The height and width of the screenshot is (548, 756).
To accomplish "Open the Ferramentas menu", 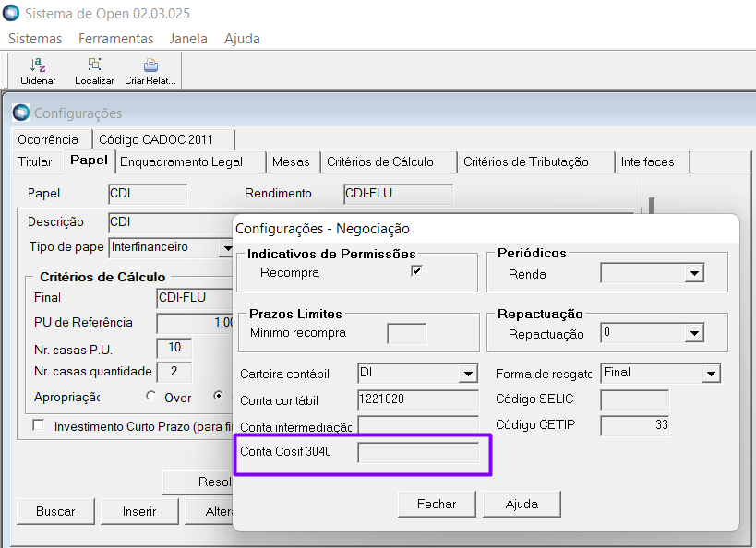I will click(x=115, y=39).
